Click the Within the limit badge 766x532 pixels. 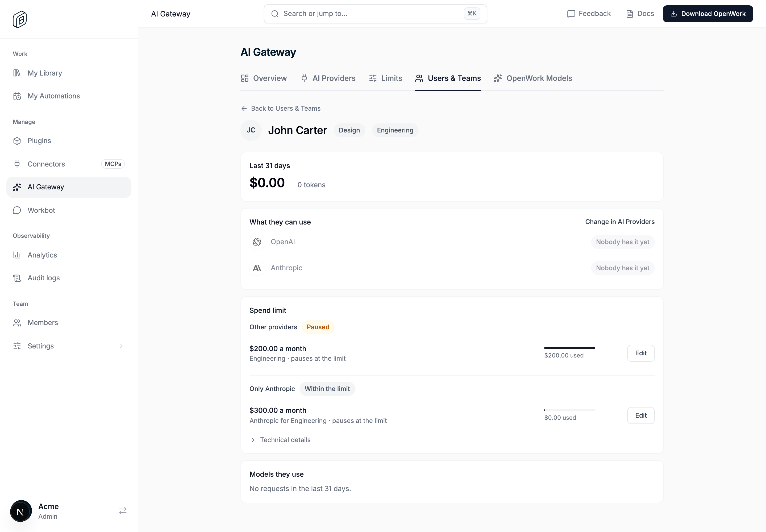click(x=327, y=389)
